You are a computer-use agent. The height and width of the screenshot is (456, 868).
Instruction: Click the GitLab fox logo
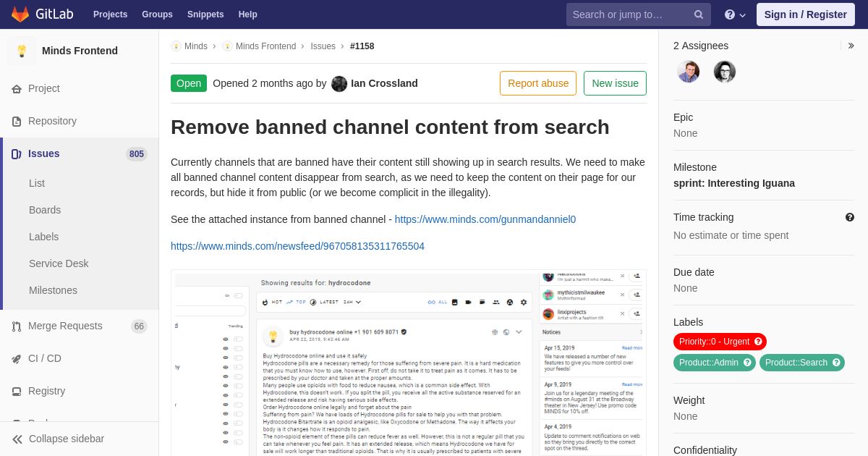coord(20,14)
